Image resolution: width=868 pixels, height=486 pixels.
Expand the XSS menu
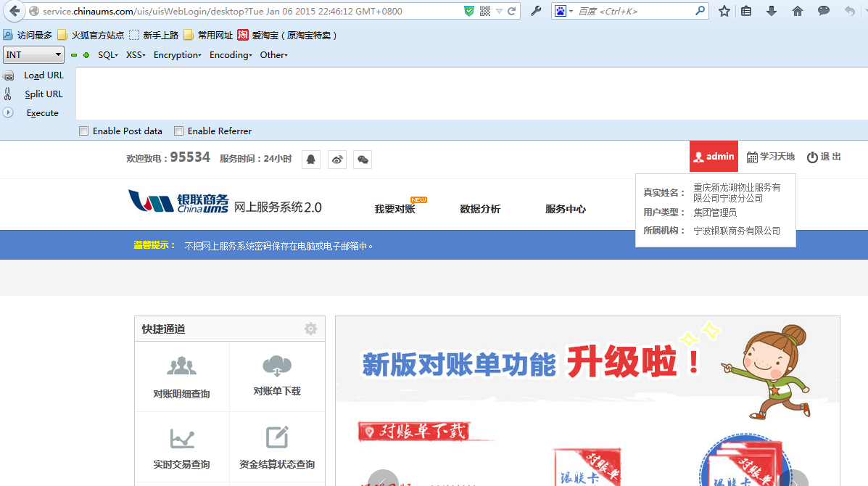click(136, 55)
